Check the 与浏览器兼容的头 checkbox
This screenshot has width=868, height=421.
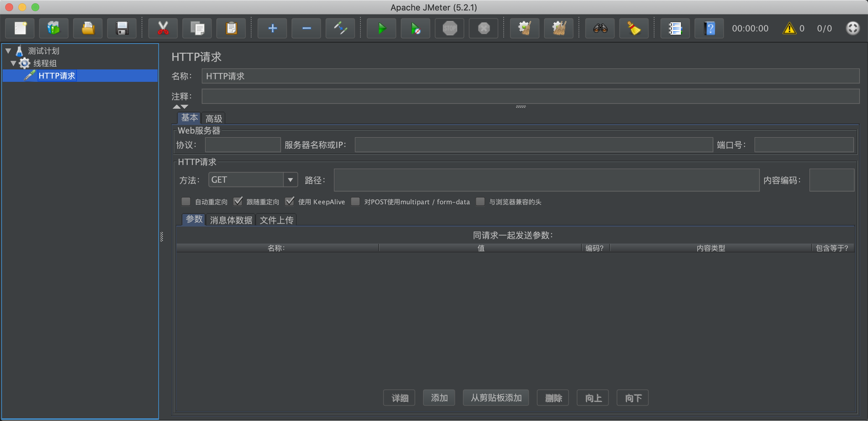pyautogui.click(x=480, y=202)
